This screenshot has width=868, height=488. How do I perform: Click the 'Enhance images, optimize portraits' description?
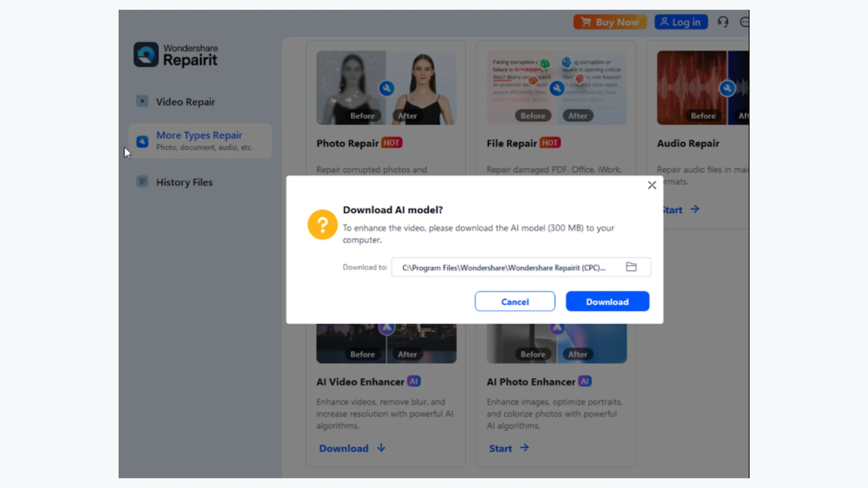[x=555, y=414]
